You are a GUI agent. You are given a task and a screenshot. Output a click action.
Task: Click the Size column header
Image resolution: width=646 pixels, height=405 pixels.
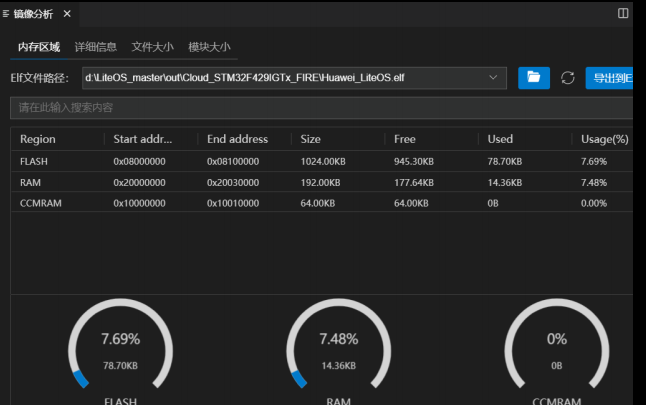pyautogui.click(x=310, y=139)
